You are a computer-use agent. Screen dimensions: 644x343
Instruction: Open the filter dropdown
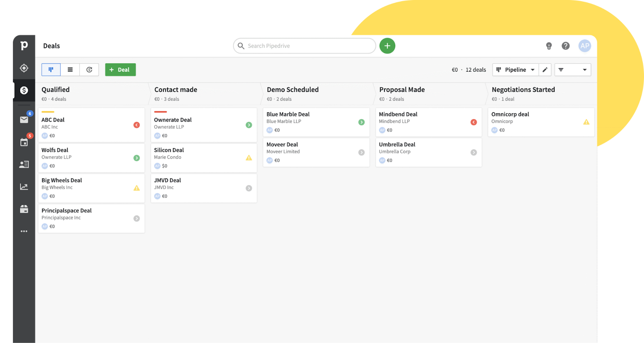[x=573, y=70]
